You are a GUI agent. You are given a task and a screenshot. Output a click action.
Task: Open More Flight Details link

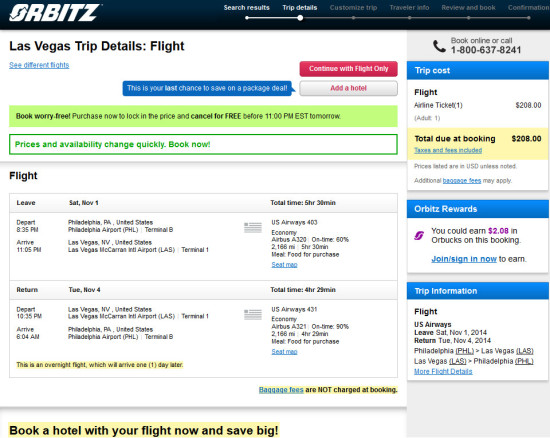pos(443,371)
